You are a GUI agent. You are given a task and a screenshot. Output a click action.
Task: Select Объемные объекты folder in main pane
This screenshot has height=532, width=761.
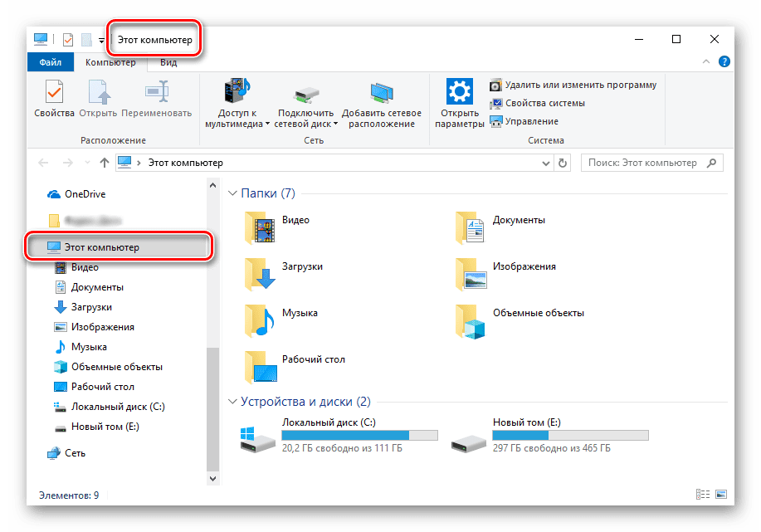point(520,320)
